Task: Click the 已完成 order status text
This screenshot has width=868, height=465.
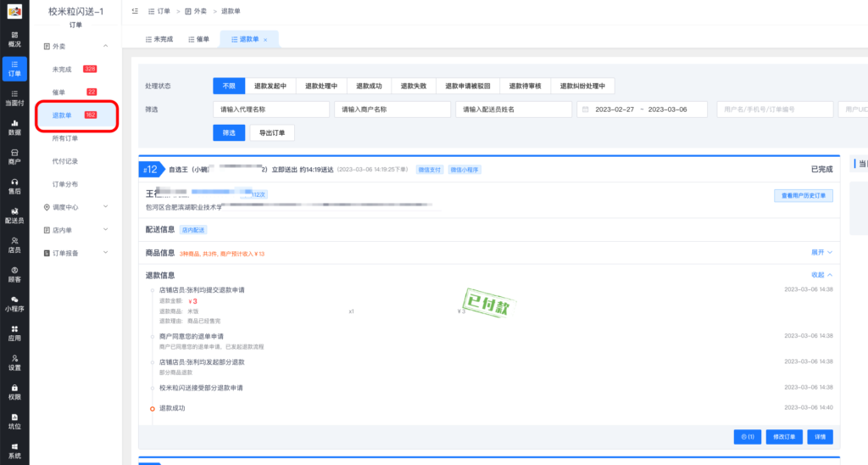Action: pyautogui.click(x=821, y=170)
